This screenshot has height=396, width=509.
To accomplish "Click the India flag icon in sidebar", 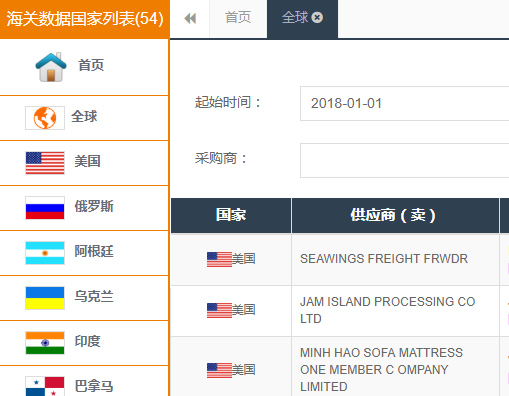I will click(x=45, y=343).
